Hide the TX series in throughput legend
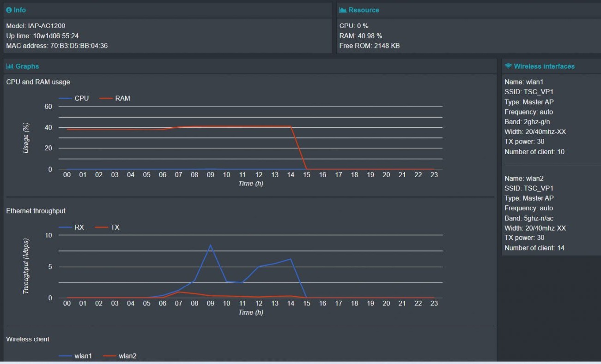601x364 pixels. coord(107,227)
